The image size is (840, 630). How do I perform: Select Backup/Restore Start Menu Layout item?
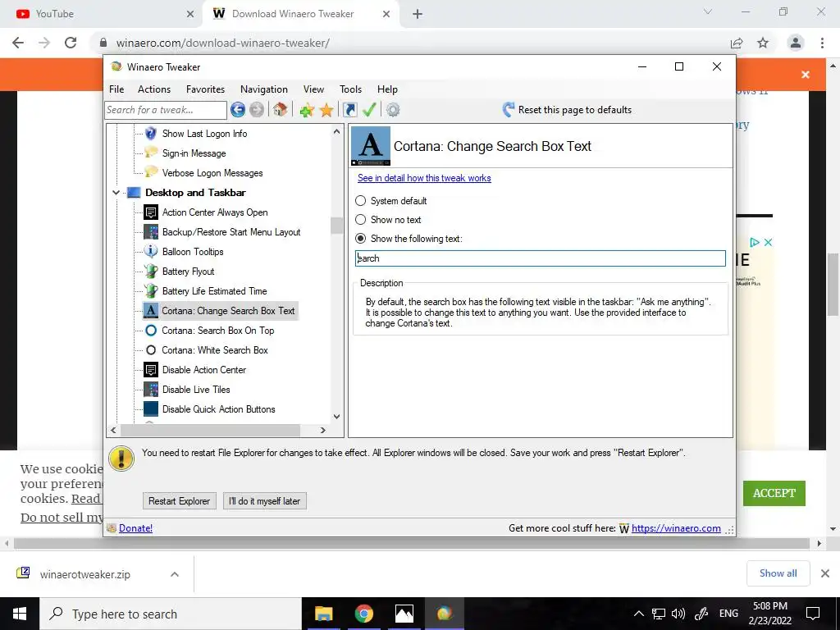pos(231,232)
